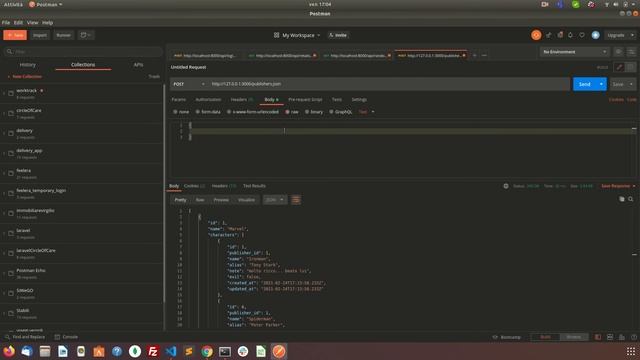Click the Import button
Viewport: 640px width, 360px height.
point(40,35)
